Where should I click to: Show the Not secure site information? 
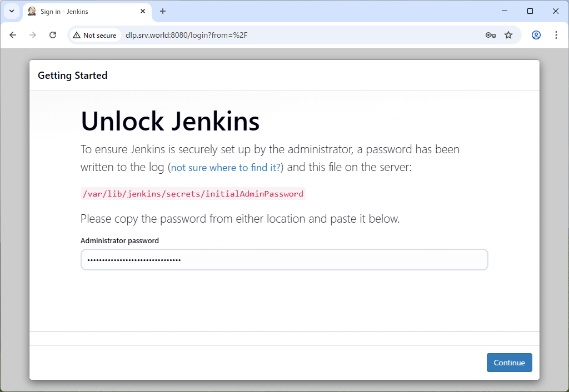coord(94,35)
